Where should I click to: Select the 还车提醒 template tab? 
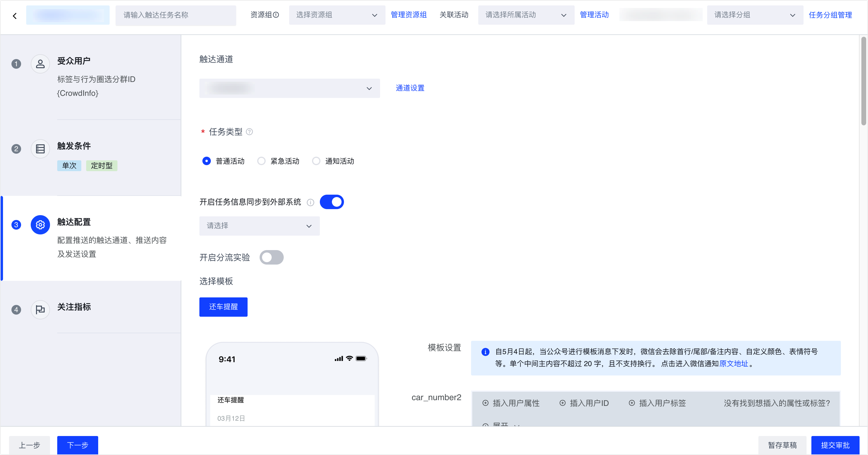click(223, 307)
